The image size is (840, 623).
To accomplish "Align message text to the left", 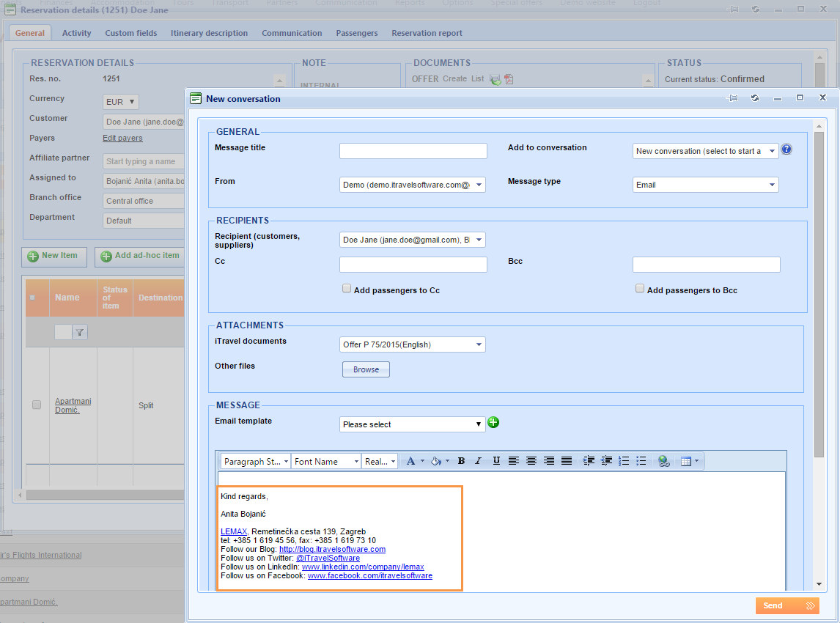I will [x=514, y=461].
